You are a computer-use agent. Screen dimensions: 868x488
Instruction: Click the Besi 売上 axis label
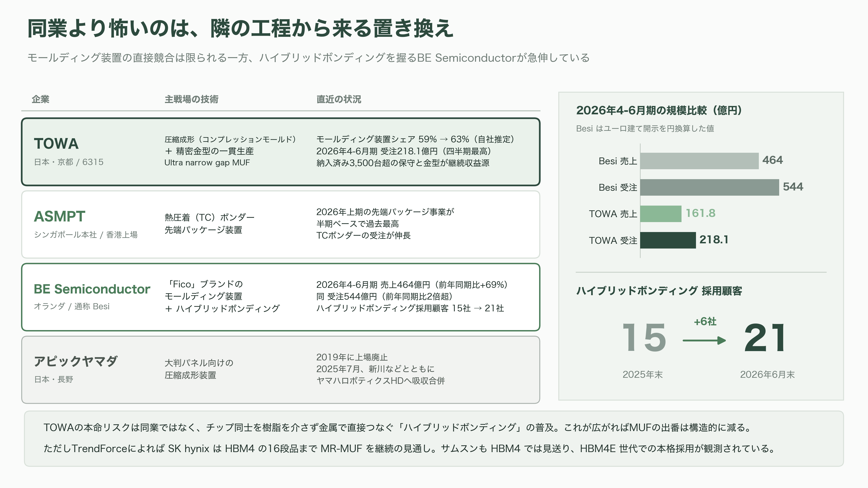(x=618, y=161)
